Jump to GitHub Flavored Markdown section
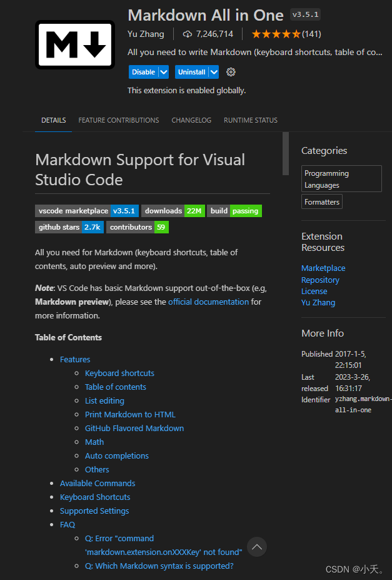This screenshot has width=392, height=580. pos(134,429)
